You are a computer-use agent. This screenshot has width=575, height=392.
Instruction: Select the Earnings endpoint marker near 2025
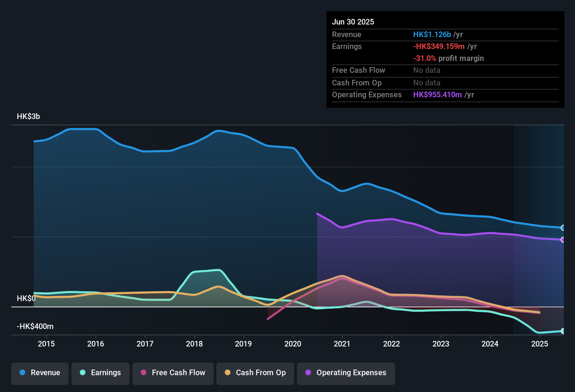coord(563,331)
